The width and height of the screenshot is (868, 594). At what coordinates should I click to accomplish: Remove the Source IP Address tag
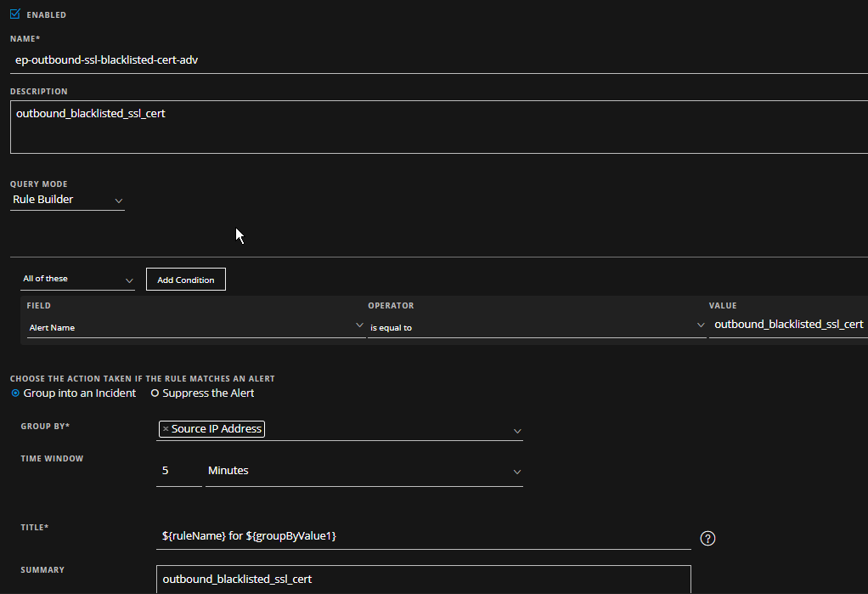pyautogui.click(x=166, y=429)
